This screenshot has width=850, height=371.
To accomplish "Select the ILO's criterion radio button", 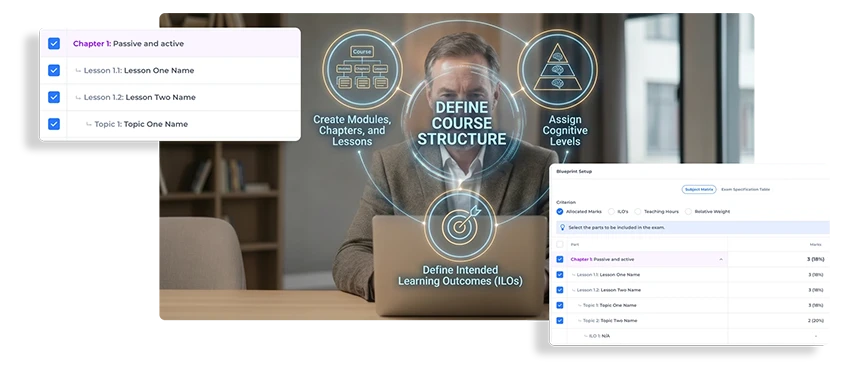I will 611,212.
